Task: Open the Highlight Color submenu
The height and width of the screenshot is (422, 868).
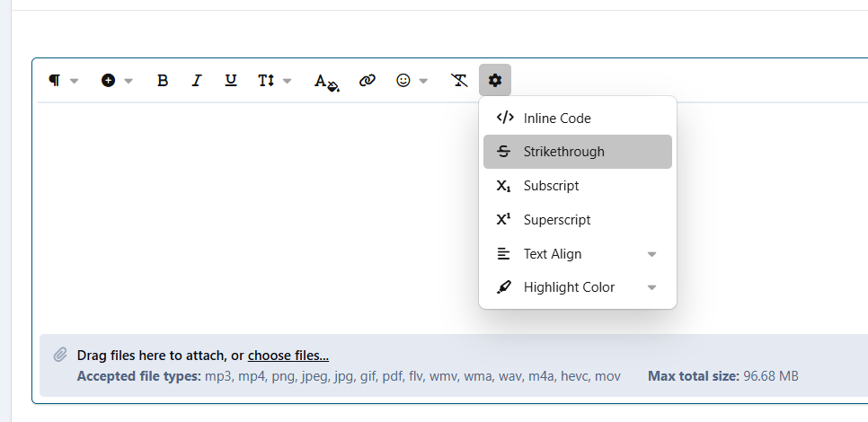Action: [x=578, y=287]
